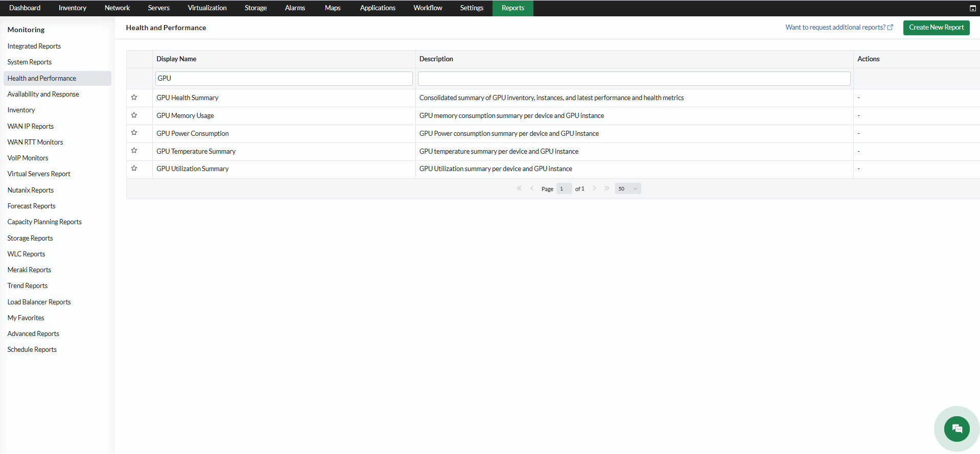This screenshot has width=980, height=454.
Task: Open Integrated Reports in sidebar
Action: tap(34, 46)
